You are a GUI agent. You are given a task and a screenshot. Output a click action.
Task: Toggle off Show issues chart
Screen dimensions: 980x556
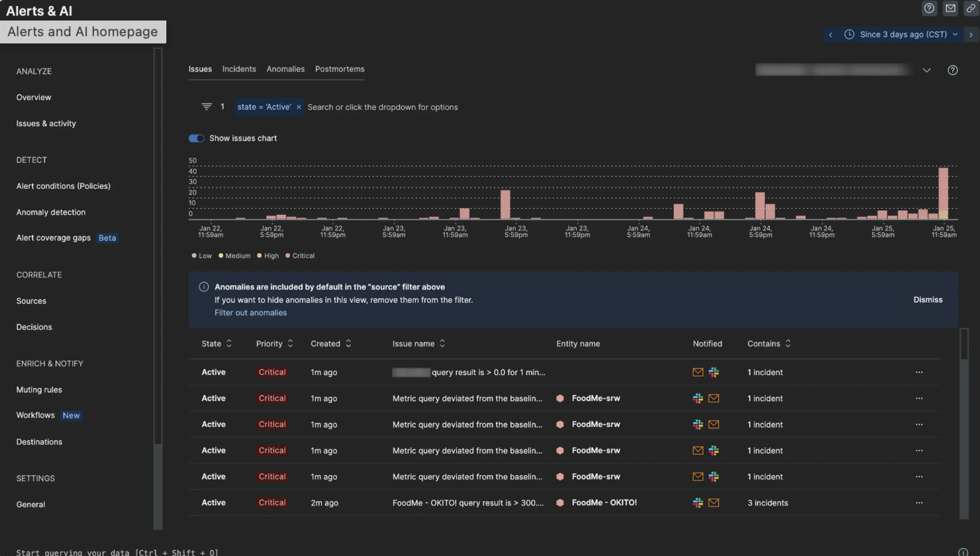tap(196, 138)
